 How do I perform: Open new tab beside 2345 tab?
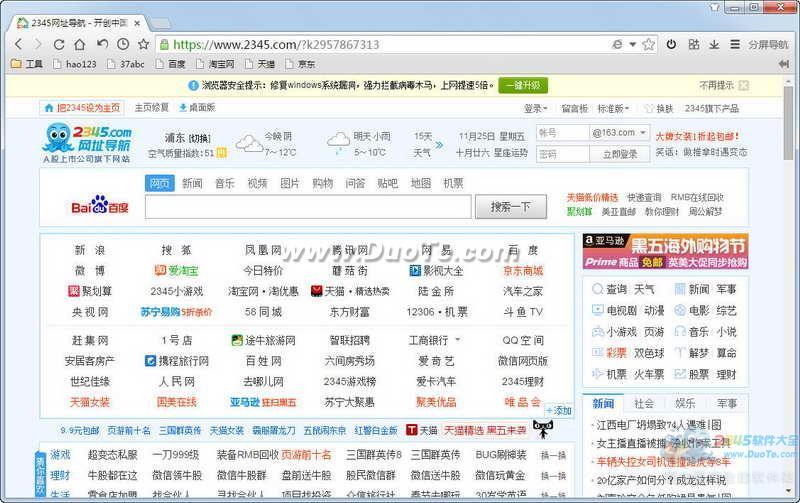point(160,23)
